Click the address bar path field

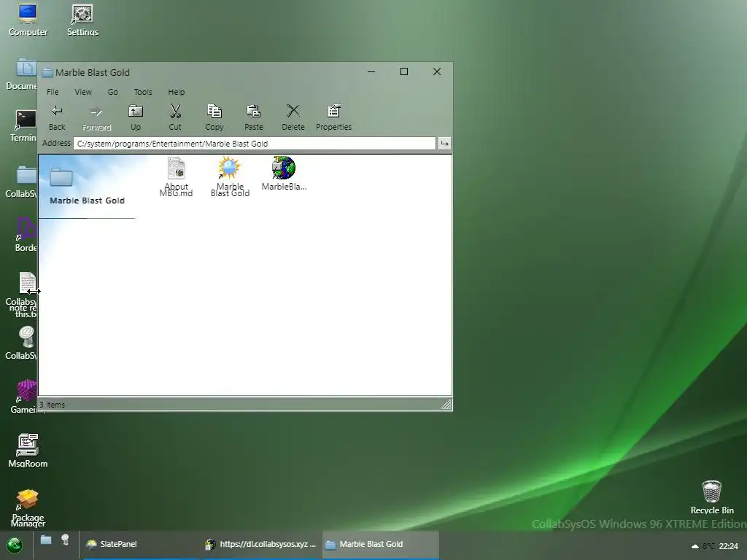coord(255,144)
